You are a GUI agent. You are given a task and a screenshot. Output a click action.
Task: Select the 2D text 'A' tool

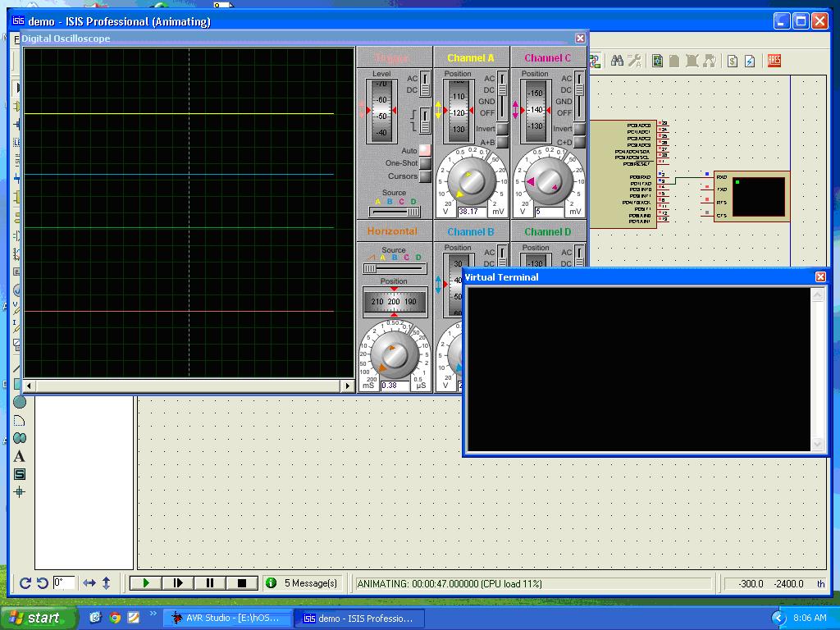coord(20,456)
